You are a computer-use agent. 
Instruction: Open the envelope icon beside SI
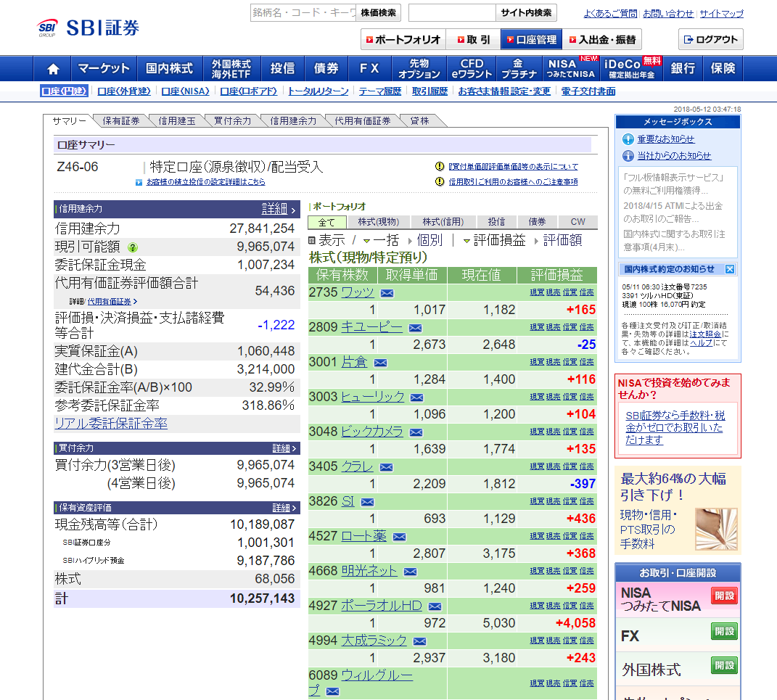click(368, 503)
